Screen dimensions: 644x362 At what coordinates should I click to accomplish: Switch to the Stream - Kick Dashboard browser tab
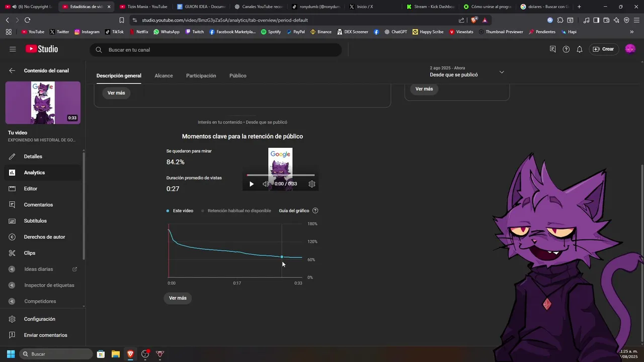pos(431,7)
